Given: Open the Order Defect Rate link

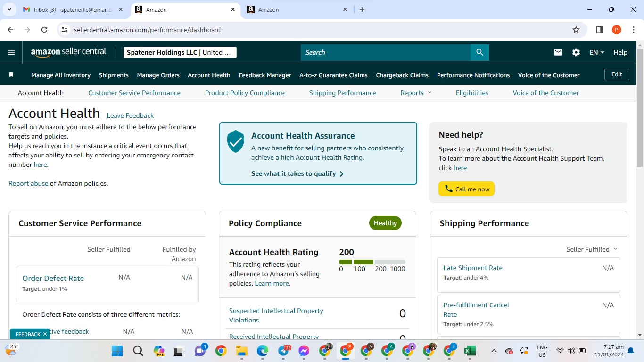Looking at the screenshot, I should [x=53, y=278].
